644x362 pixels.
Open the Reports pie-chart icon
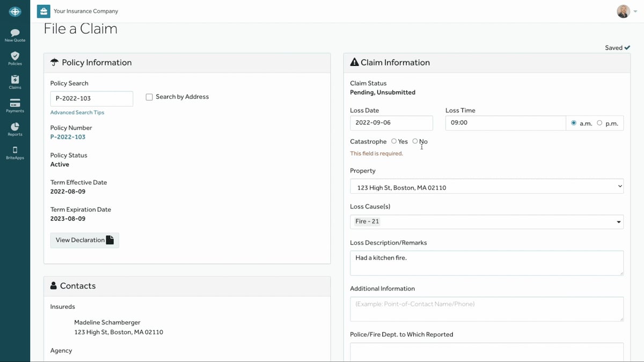(x=14, y=127)
